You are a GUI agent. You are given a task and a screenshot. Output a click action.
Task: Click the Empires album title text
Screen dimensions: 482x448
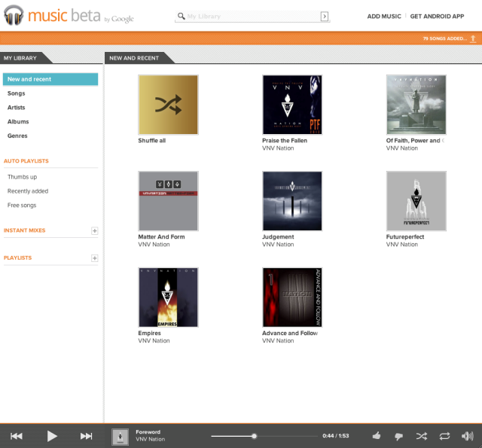pos(149,333)
